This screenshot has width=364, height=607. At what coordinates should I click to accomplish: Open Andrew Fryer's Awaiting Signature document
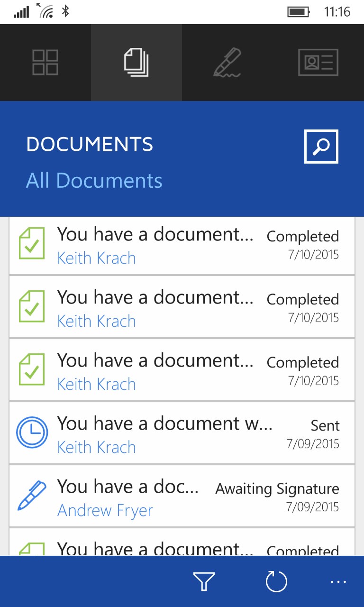click(x=182, y=496)
